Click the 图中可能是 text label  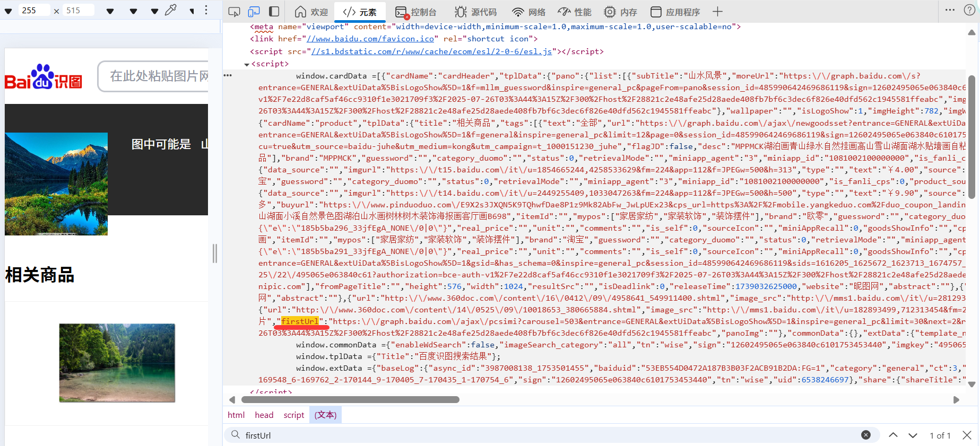pos(161,144)
